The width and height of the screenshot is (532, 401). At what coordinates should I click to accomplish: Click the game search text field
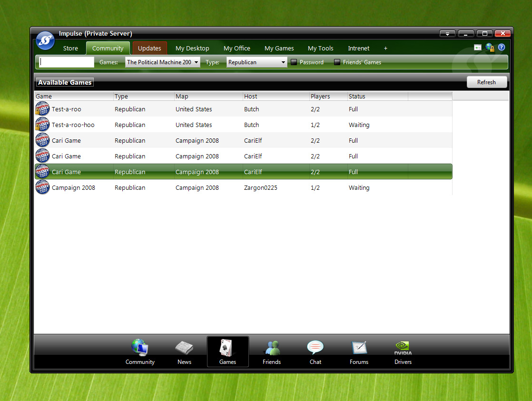67,62
